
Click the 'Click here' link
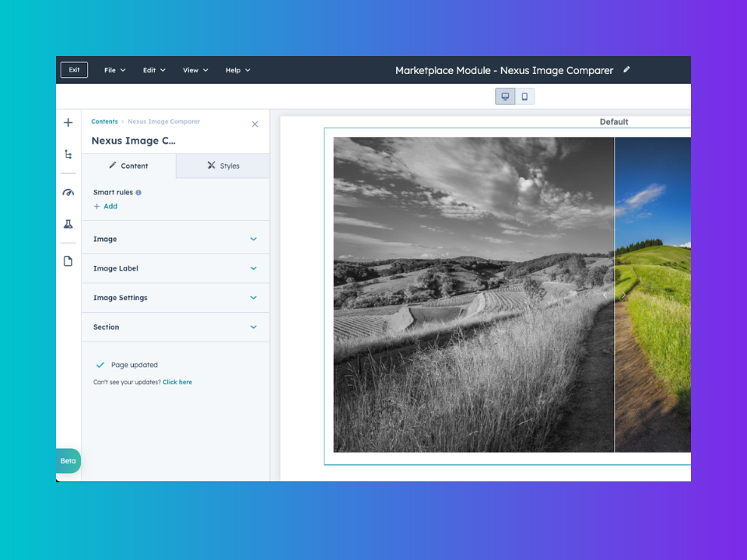(x=177, y=382)
